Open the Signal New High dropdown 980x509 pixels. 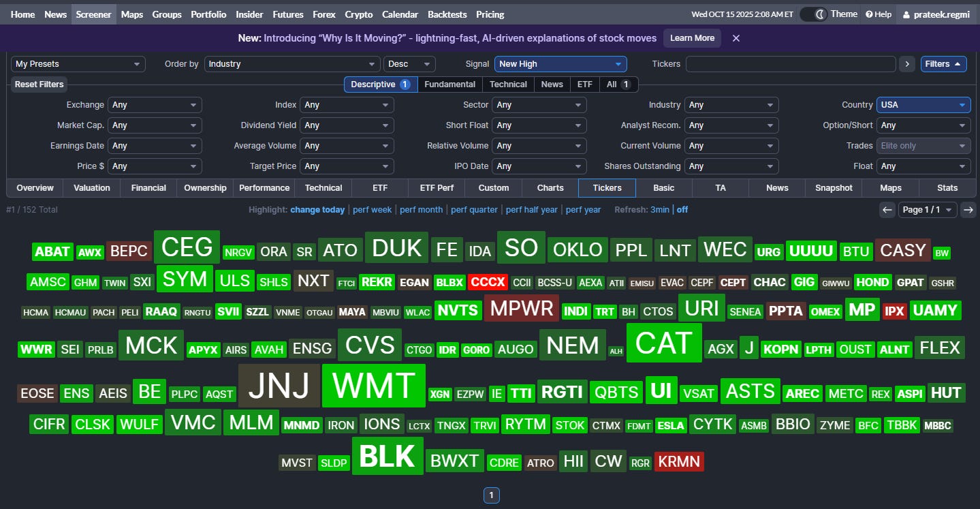click(x=560, y=64)
